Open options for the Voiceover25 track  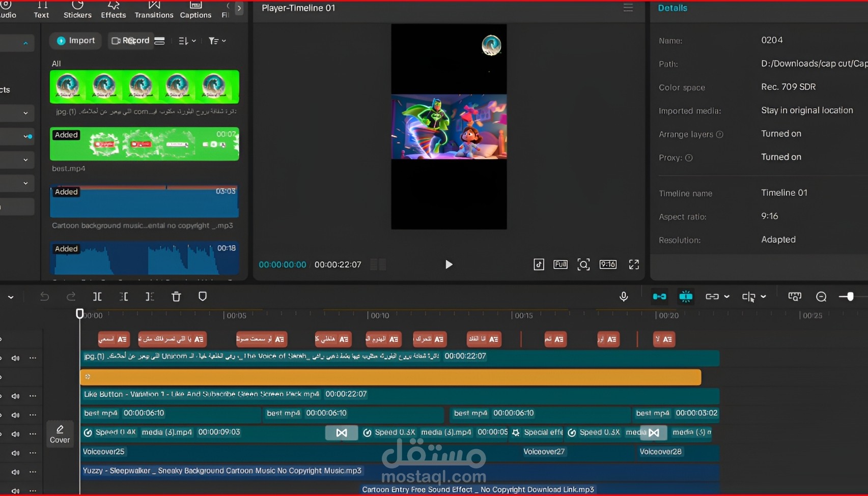(33, 453)
